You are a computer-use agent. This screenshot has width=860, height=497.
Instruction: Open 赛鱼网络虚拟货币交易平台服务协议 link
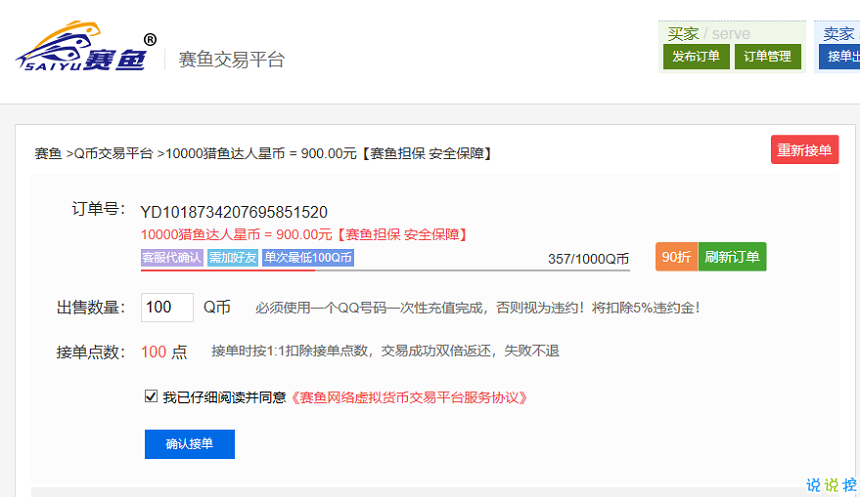click(x=409, y=397)
